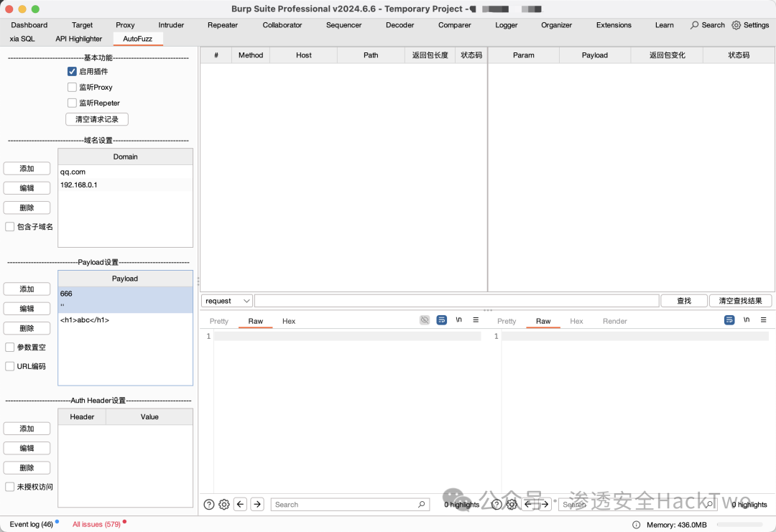This screenshot has width=776, height=532.
Task: Click 编辑 button in domain settings
Action: click(27, 188)
